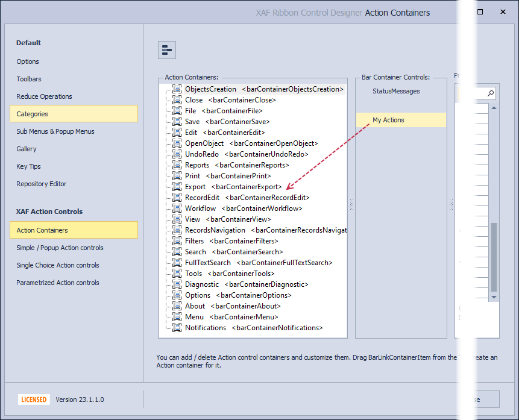Select Reports <barContainerReports> row
Image resolution: width=519 pixels, height=420 pixels.
[237, 165]
